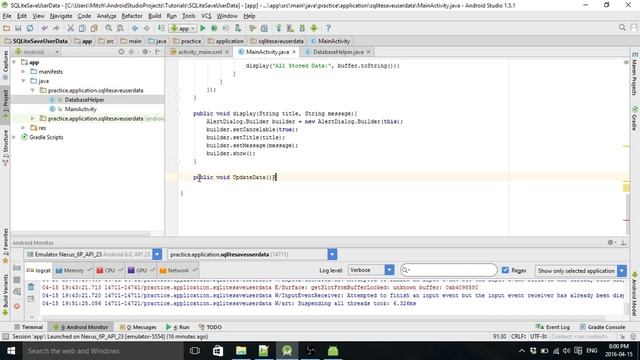Screen dimensions: 640x360
Task: Toggle the Captures tool window strip button
Action: point(5,65)
